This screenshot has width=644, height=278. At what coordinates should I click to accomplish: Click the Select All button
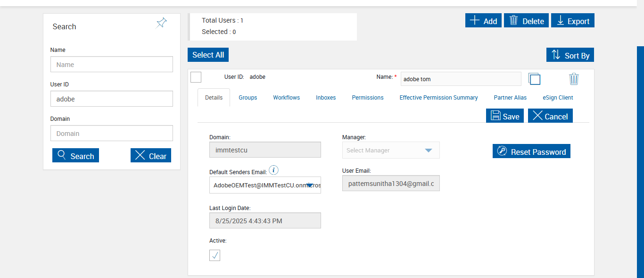[208, 55]
